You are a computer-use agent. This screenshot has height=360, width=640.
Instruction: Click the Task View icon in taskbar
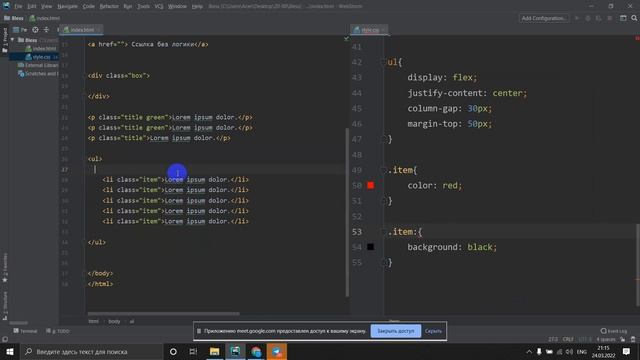193,351
